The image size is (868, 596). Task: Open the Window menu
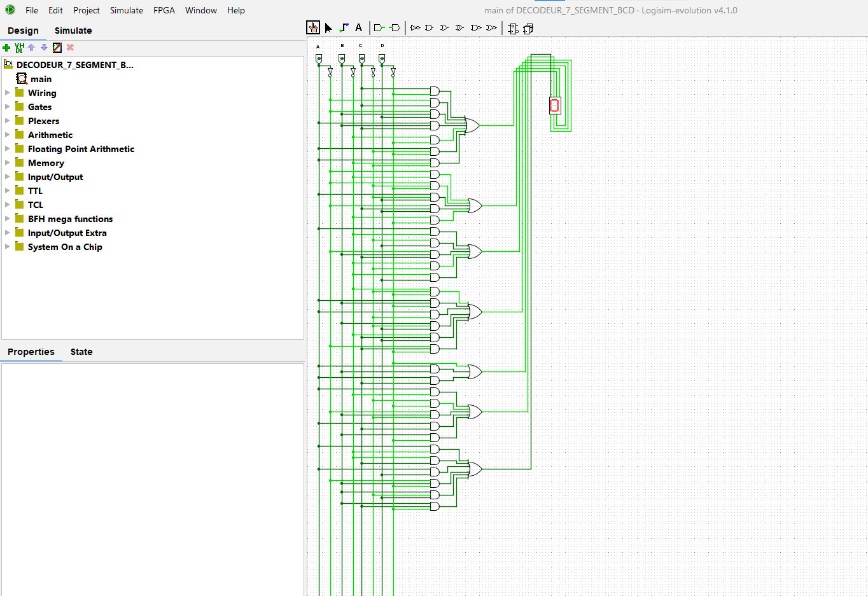click(201, 10)
